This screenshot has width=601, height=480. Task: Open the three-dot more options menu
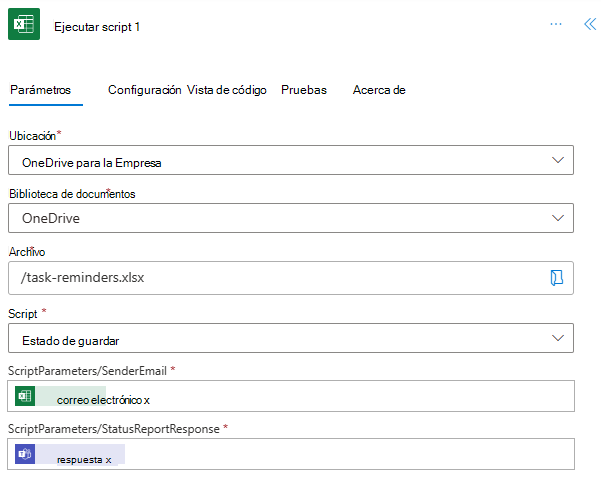pyautogui.click(x=556, y=25)
